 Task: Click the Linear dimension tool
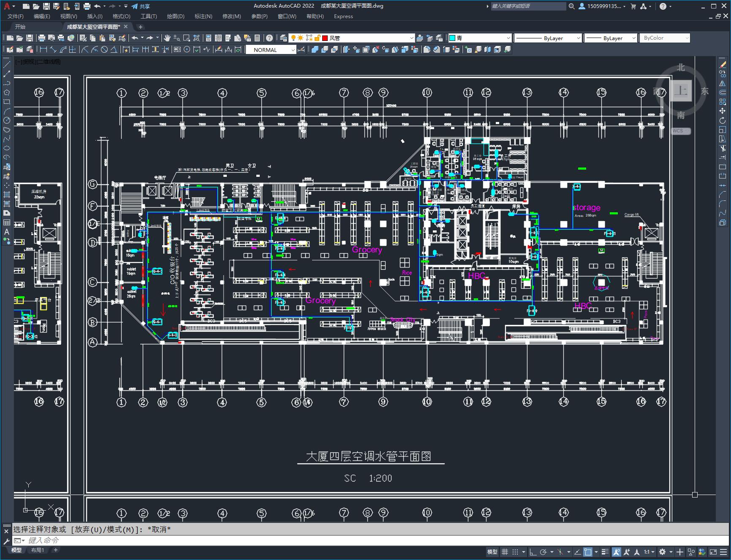pos(43,50)
